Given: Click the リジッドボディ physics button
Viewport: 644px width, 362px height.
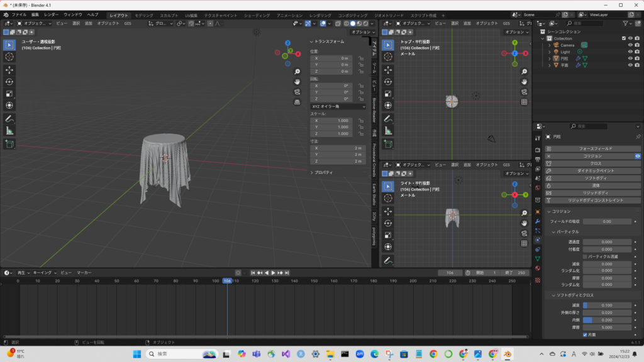Looking at the screenshot, I should [x=595, y=193].
